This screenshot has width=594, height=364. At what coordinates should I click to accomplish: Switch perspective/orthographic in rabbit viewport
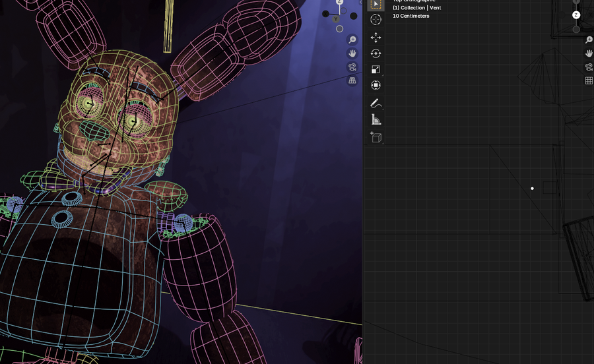click(352, 80)
